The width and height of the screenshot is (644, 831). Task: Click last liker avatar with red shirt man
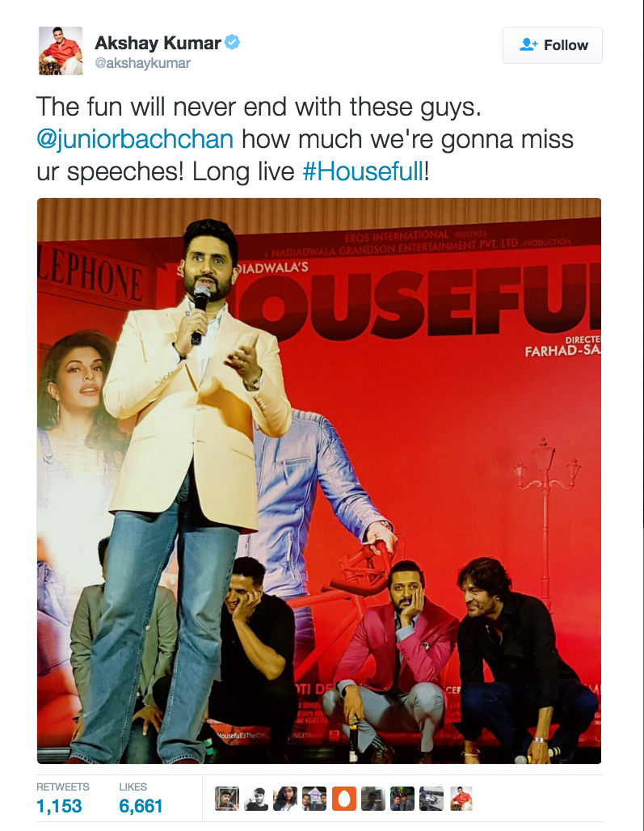click(x=461, y=799)
